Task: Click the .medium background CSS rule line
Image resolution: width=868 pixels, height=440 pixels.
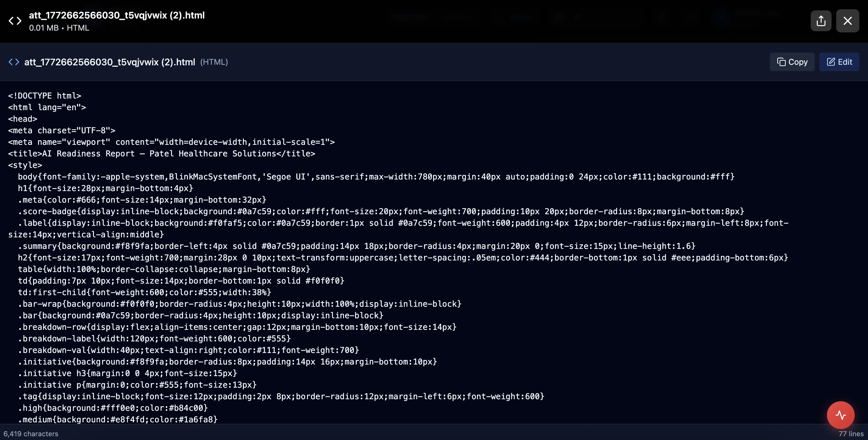Action: pos(117,419)
